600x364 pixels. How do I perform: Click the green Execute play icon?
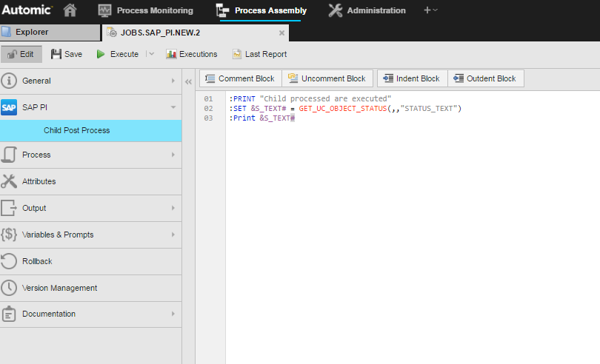[101, 54]
